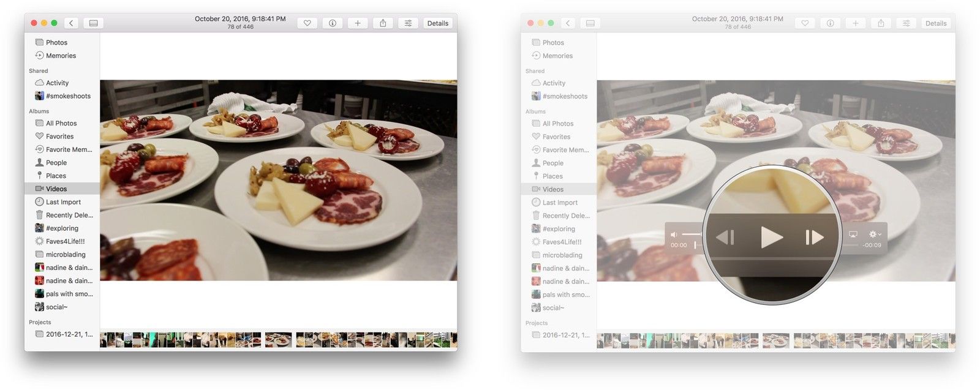980x390 pixels.
Task: Click the Details button in left window
Action: tap(437, 23)
